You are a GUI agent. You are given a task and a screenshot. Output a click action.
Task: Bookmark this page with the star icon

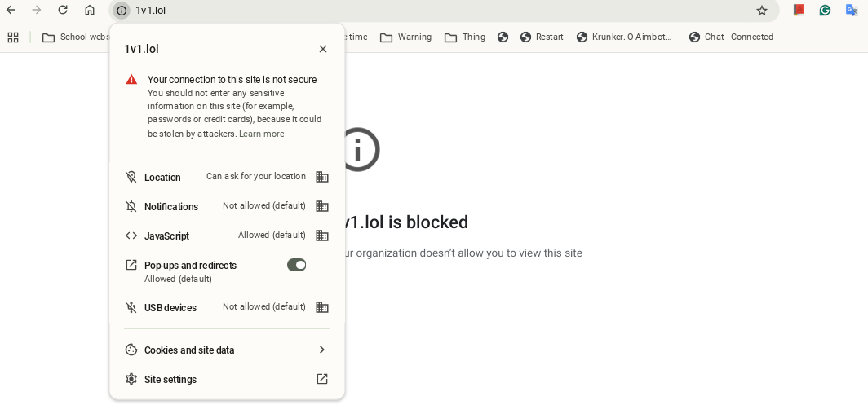[762, 11]
